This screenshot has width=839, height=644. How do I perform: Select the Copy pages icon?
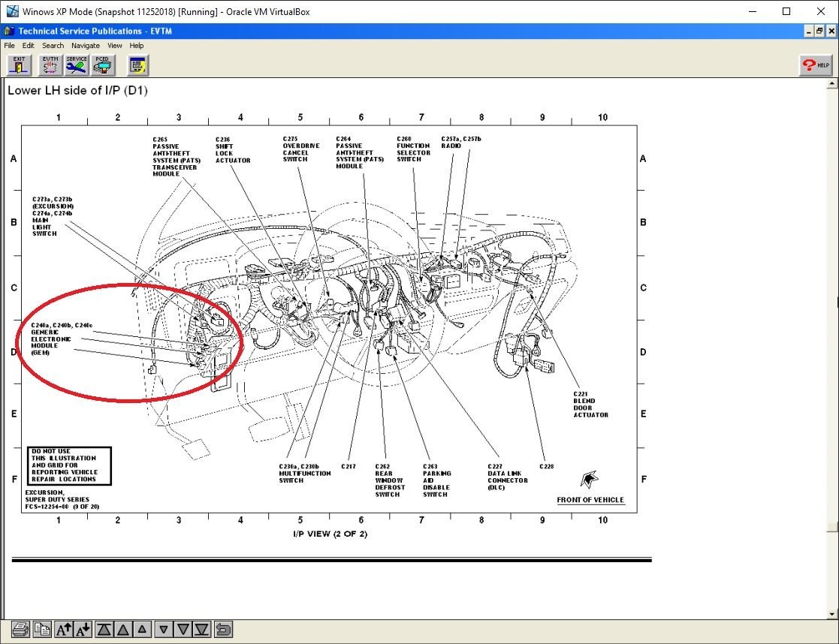point(43,629)
